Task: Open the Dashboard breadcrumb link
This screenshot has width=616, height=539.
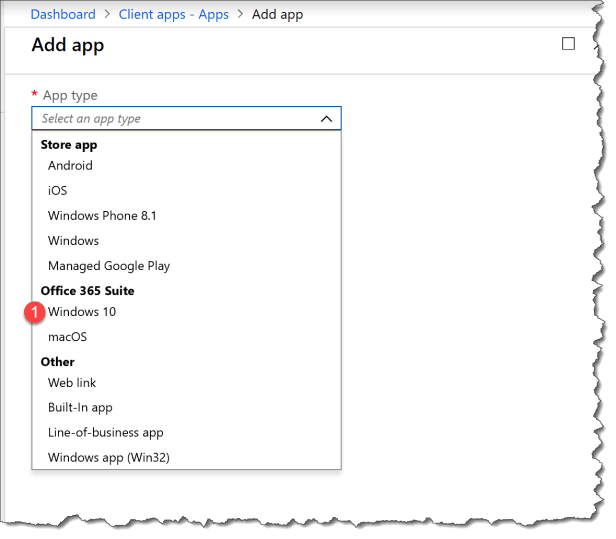Action: (x=63, y=15)
